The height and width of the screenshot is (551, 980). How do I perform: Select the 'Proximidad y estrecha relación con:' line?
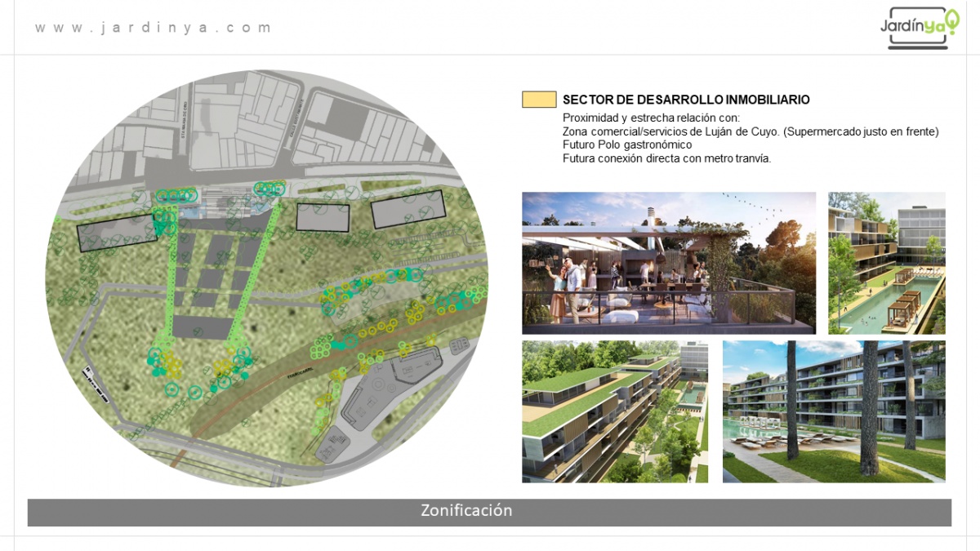tap(650, 118)
